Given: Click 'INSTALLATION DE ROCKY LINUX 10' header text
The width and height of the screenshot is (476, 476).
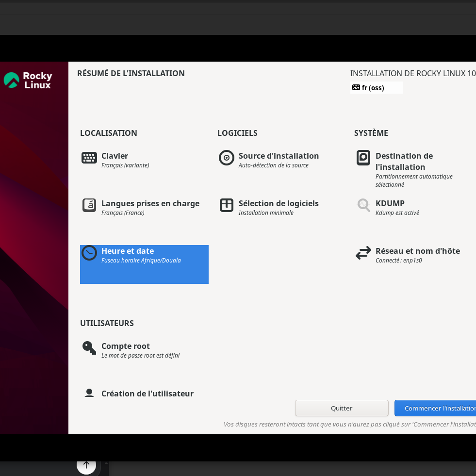Looking at the screenshot, I should pyautogui.click(x=413, y=73).
